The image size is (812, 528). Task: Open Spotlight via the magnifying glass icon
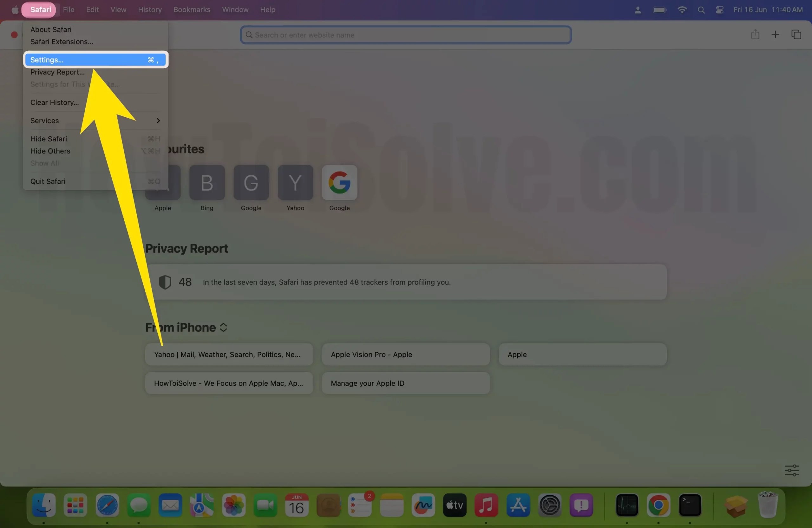click(701, 10)
